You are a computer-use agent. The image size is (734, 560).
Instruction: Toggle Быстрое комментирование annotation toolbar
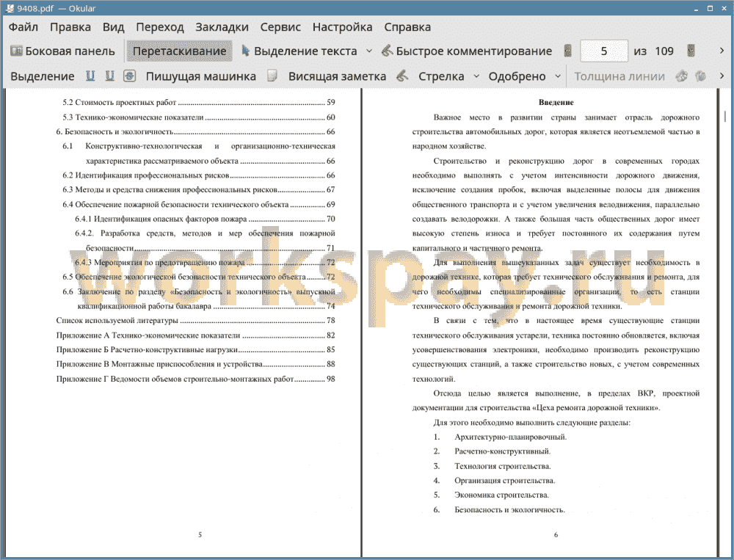(x=466, y=51)
